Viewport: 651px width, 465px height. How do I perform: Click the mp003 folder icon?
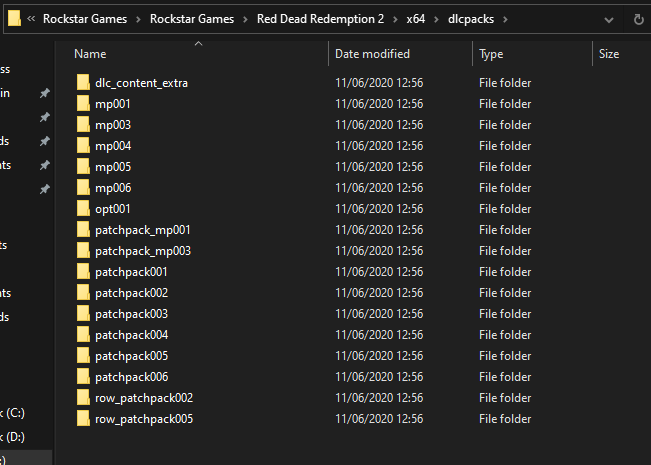[x=83, y=124]
